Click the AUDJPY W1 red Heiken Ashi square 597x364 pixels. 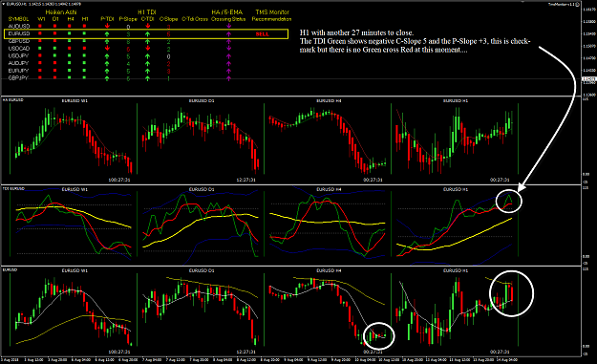point(40,63)
